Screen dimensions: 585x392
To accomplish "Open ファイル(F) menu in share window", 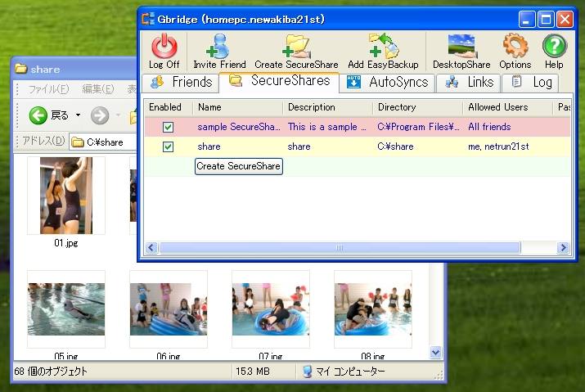I will [x=49, y=89].
